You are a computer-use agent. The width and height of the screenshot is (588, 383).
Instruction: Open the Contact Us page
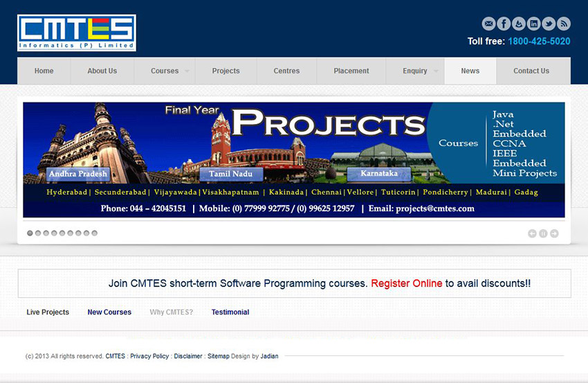tap(531, 71)
